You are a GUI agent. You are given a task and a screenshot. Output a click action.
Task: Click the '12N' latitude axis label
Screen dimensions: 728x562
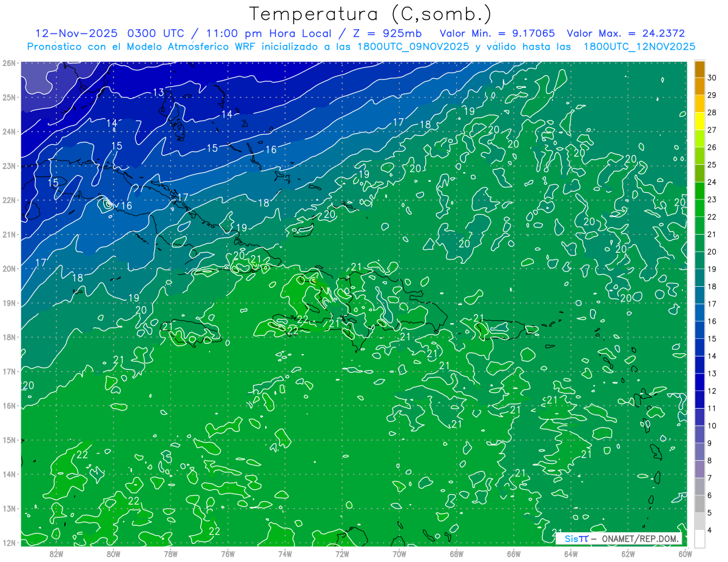(9, 543)
